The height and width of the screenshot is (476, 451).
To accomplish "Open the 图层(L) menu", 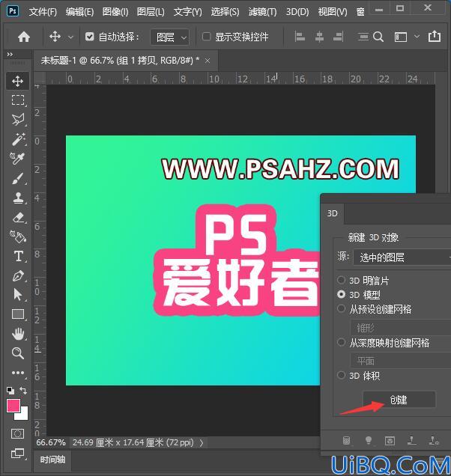I will click(x=151, y=12).
